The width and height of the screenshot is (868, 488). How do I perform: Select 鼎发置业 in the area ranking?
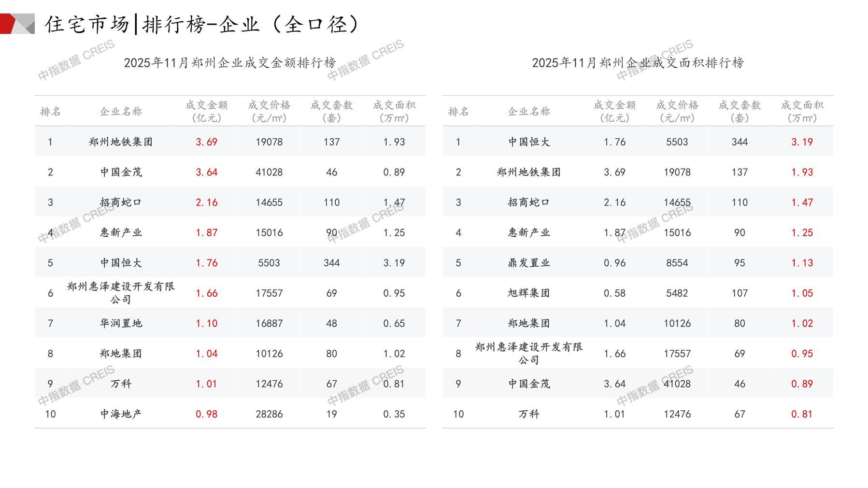(x=529, y=263)
